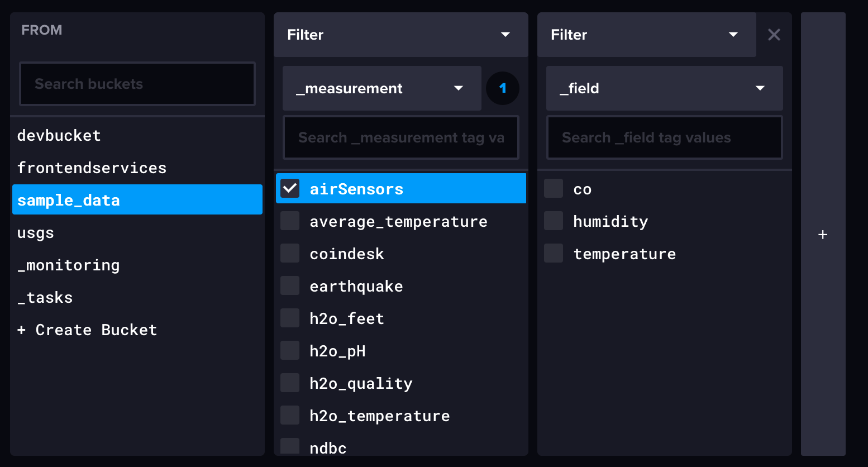Image resolution: width=868 pixels, height=467 pixels.
Task: Click the add filter plus icon
Action: pyautogui.click(x=823, y=235)
